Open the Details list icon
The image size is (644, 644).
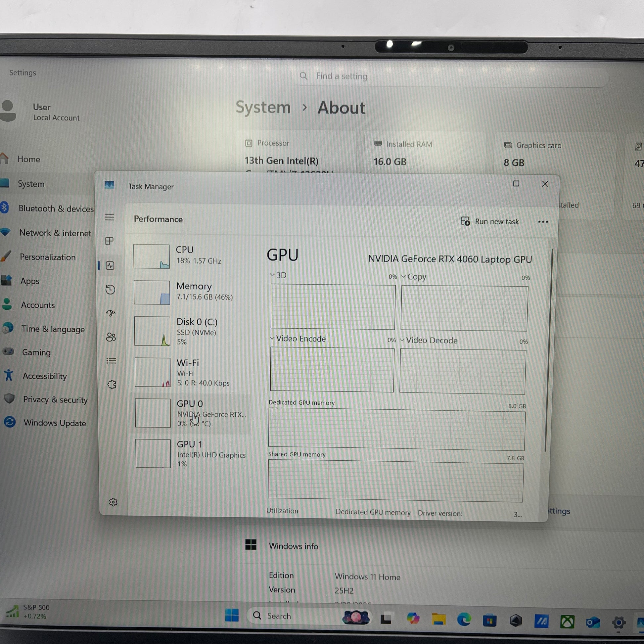(111, 361)
